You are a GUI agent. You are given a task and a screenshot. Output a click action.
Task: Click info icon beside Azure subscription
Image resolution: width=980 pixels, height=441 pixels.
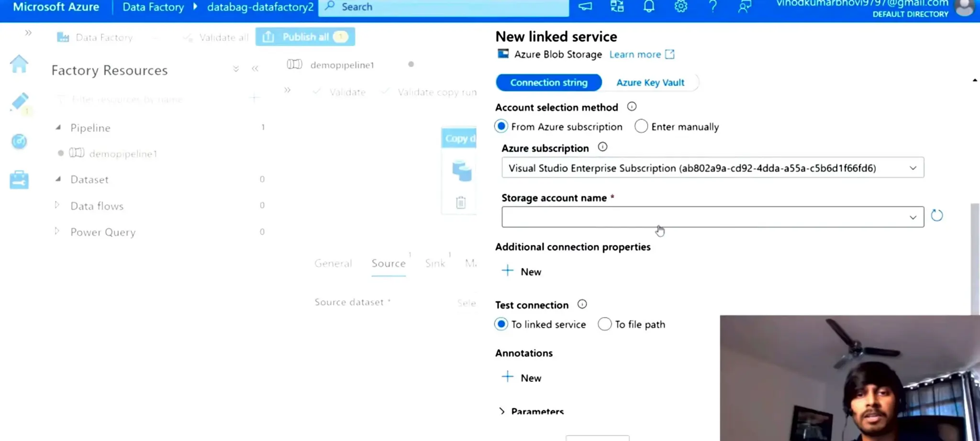pyautogui.click(x=602, y=147)
